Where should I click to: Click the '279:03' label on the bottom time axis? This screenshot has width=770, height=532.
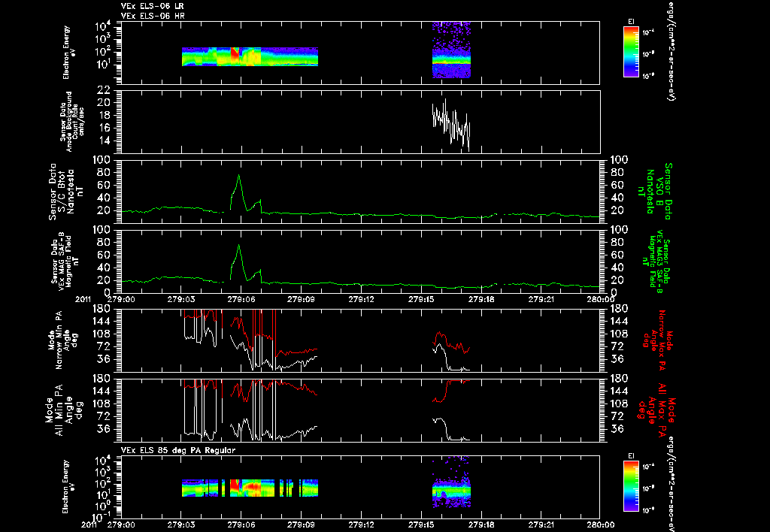click(181, 524)
